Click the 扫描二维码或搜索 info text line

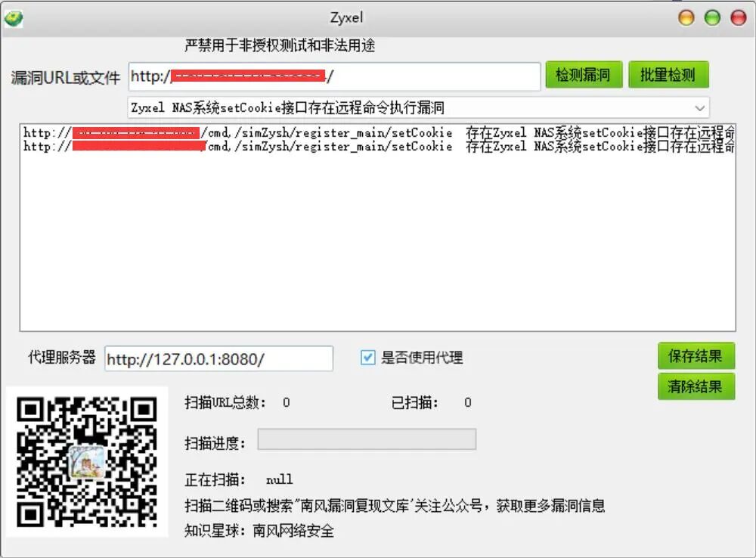(x=395, y=505)
